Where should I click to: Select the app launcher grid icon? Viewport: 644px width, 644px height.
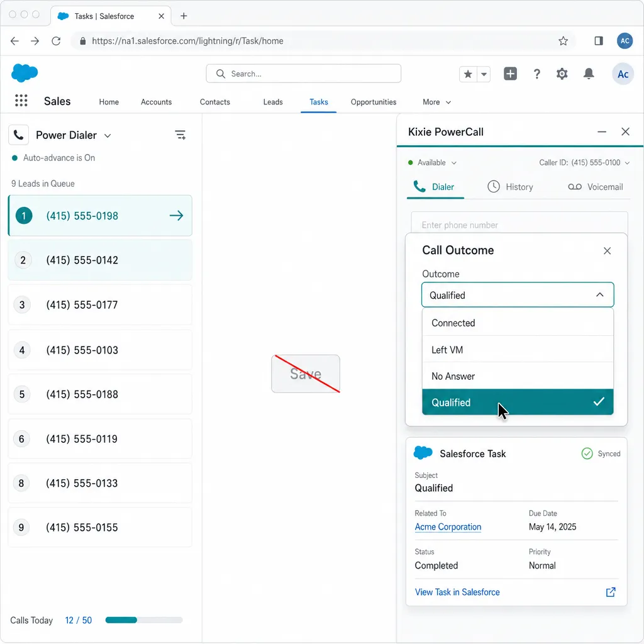(21, 101)
